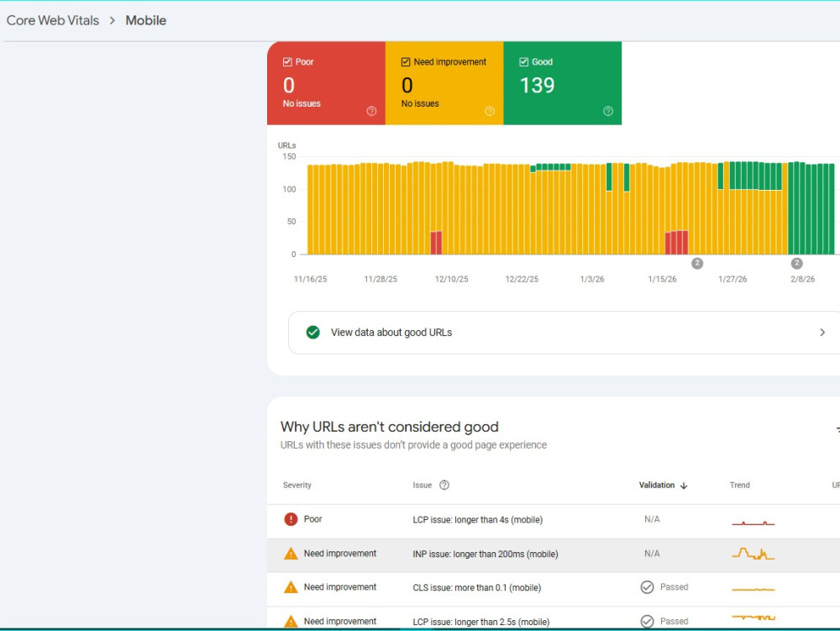Click trend sparkline for LCP 4s issue

point(753,523)
